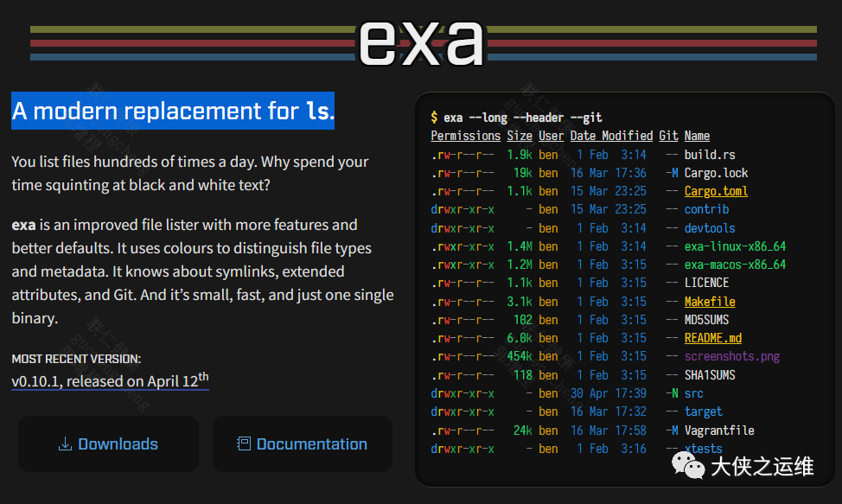Click the size value 1.4M
Viewport: 842px width, 504px height.
coord(520,246)
